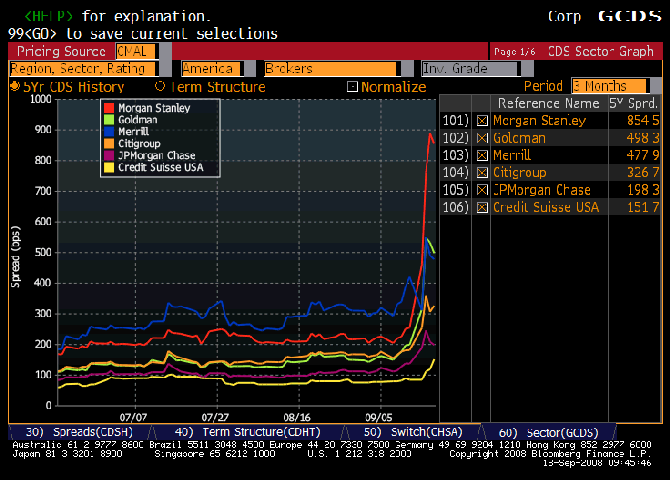Uncheck the Morgan Stanley row checkbox
This screenshot has width=670, height=480.
coord(483,121)
